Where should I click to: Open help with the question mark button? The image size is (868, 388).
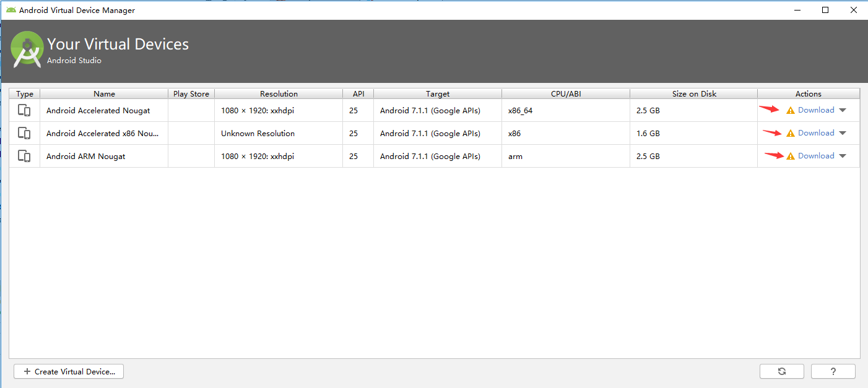pos(833,371)
